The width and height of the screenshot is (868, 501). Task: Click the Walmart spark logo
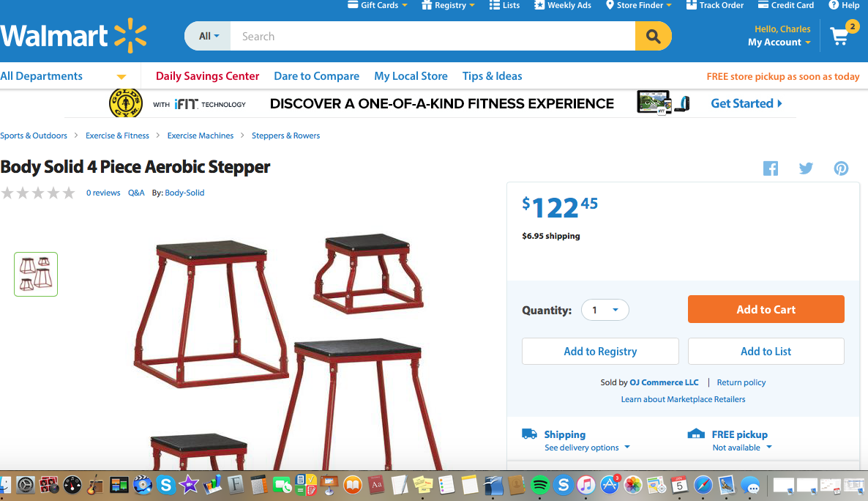tap(131, 35)
